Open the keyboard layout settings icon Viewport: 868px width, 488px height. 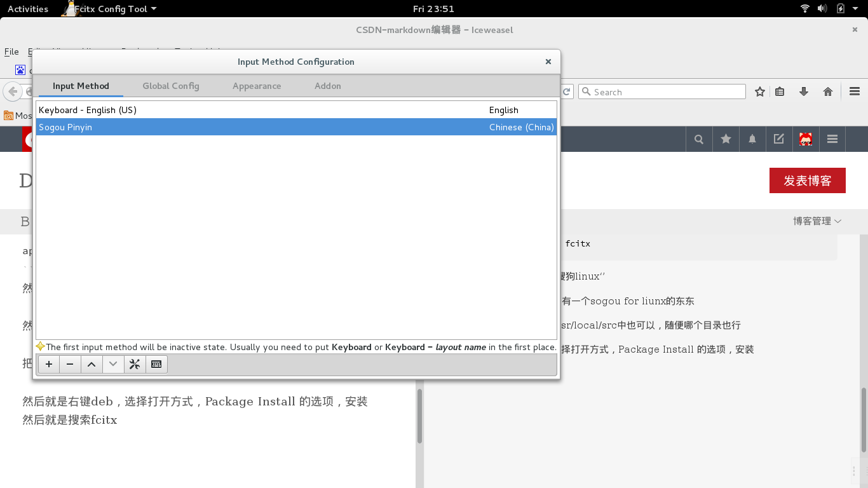coord(156,364)
